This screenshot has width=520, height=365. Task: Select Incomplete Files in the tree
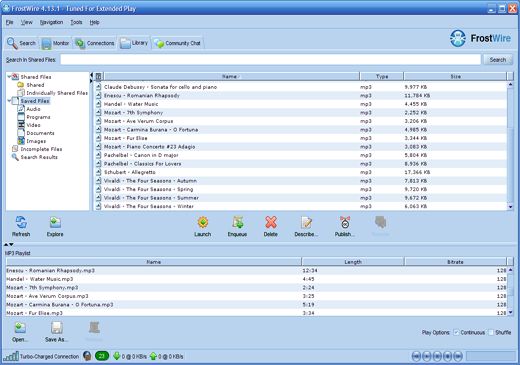(x=37, y=149)
